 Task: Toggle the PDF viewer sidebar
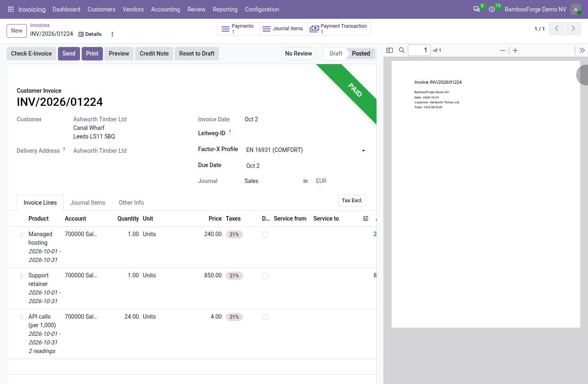click(390, 50)
